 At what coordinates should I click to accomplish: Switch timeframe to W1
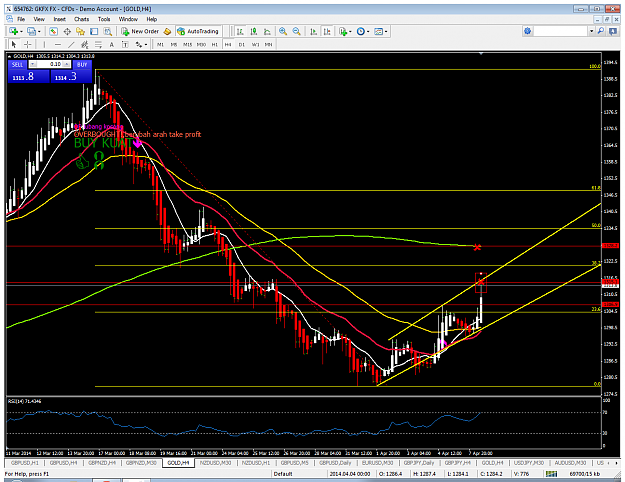click(255, 45)
